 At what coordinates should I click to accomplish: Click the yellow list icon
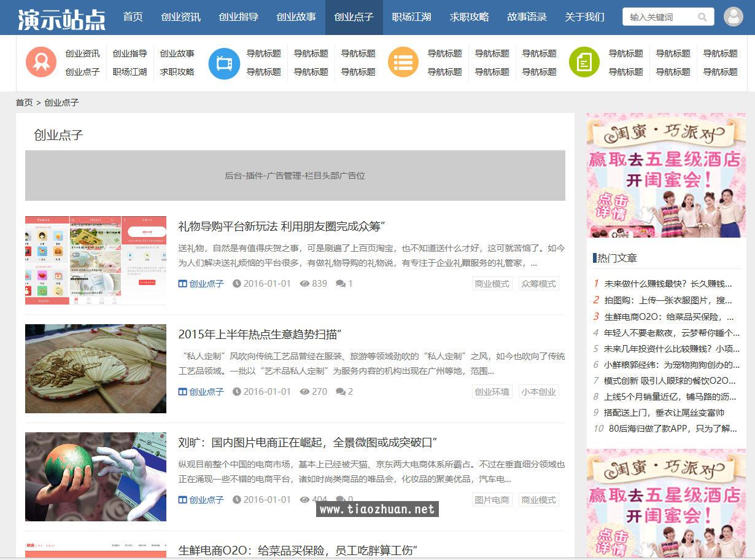coord(403,62)
